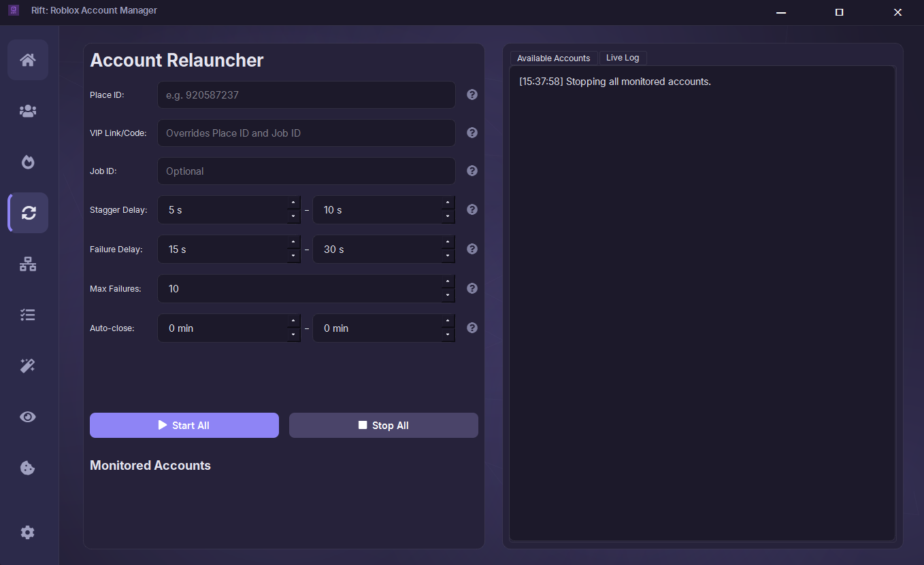Switch to the Live Log tab
The width and height of the screenshot is (924, 565).
[x=622, y=58]
